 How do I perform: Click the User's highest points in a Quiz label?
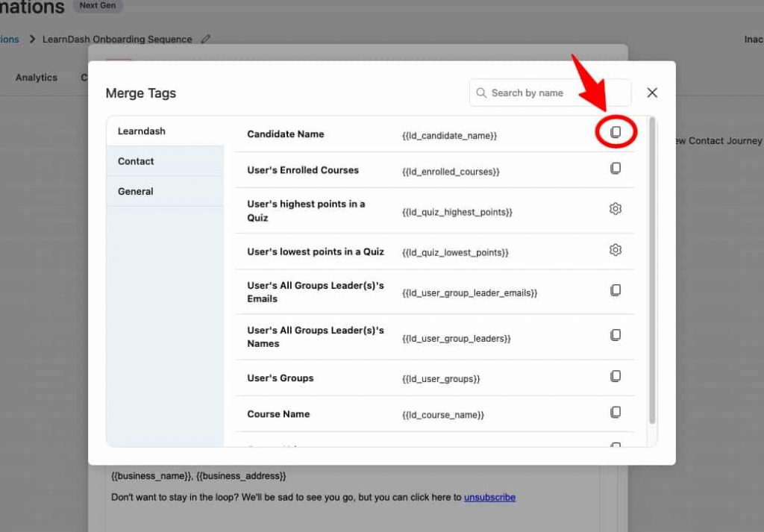click(306, 210)
